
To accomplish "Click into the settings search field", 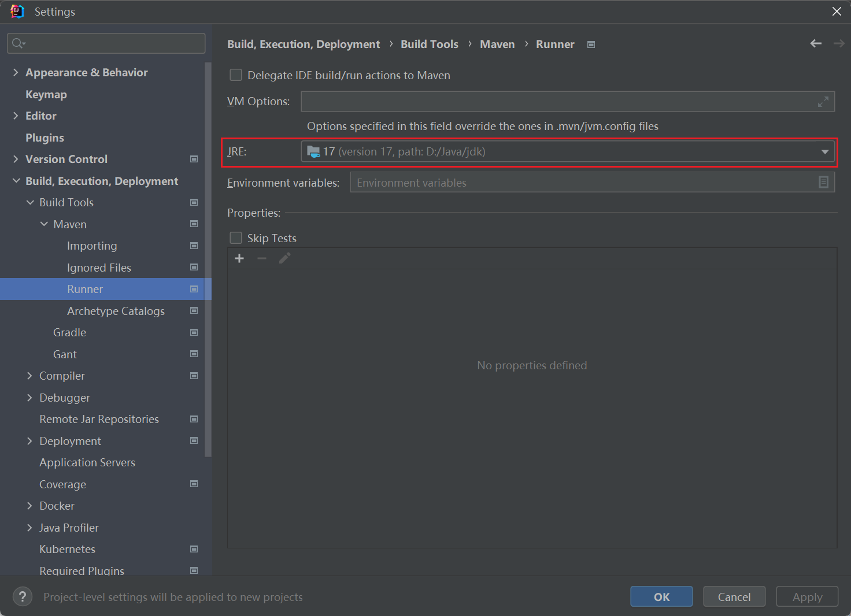I will point(106,43).
